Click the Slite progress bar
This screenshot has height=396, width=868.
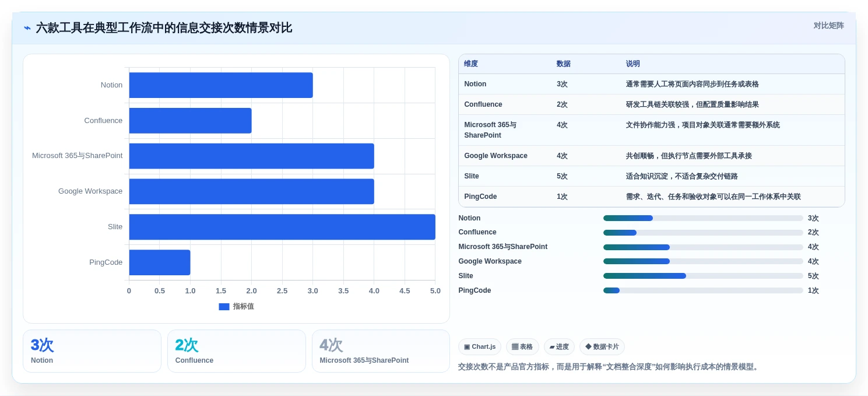click(x=703, y=276)
